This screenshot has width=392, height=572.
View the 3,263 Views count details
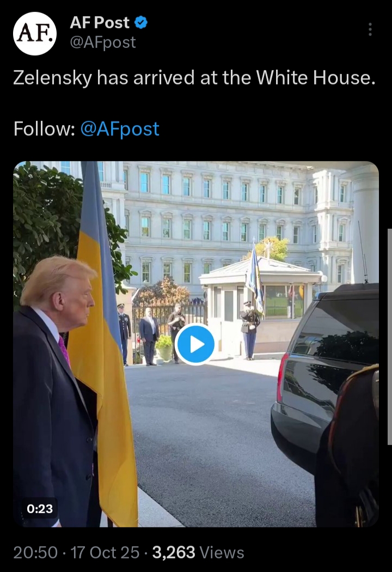point(198,552)
